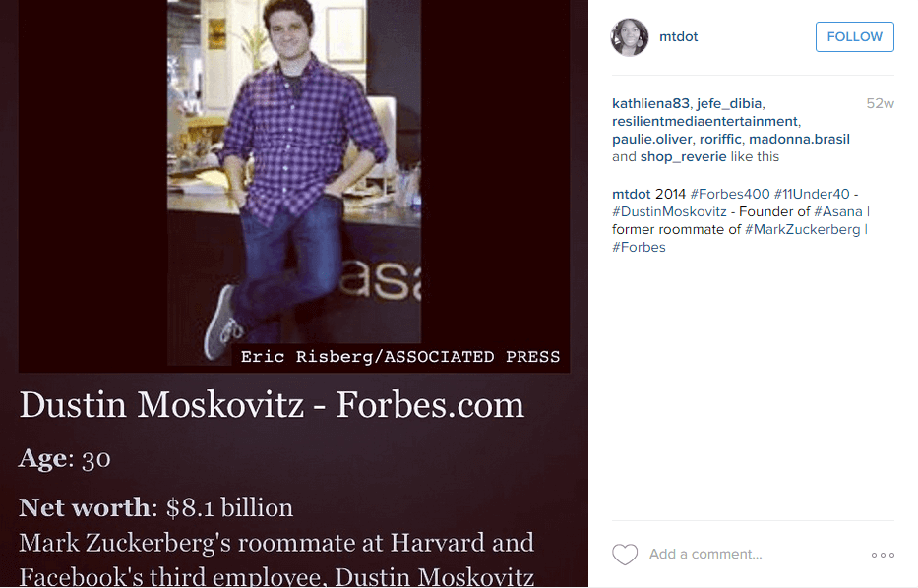The image size is (918, 588).
Task: Click the heart like icon
Action: pyautogui.click(x=625, y=555)
